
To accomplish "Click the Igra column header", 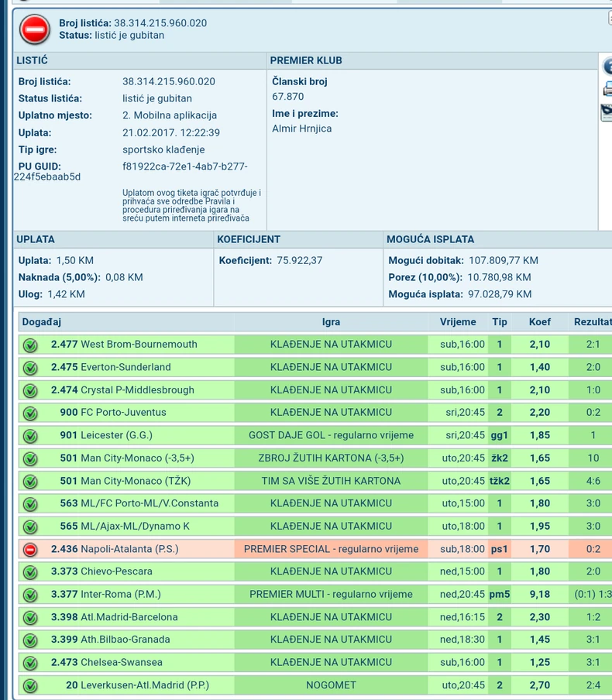I will point(331,322).
